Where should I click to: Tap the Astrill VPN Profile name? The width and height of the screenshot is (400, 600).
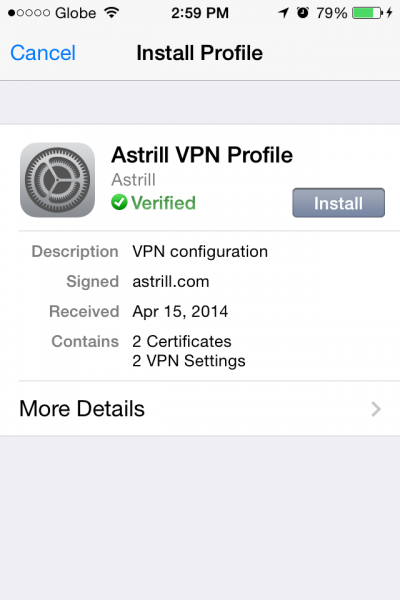coord(202,155)
